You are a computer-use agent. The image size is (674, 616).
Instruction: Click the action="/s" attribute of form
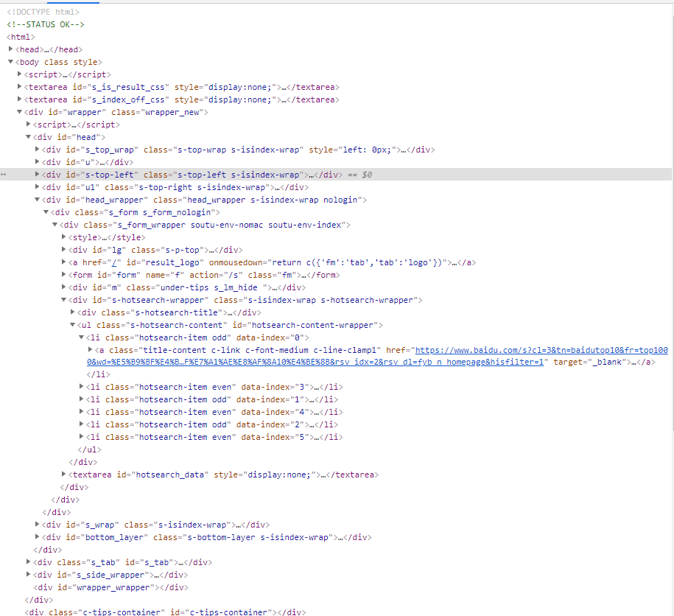[217, 275]
